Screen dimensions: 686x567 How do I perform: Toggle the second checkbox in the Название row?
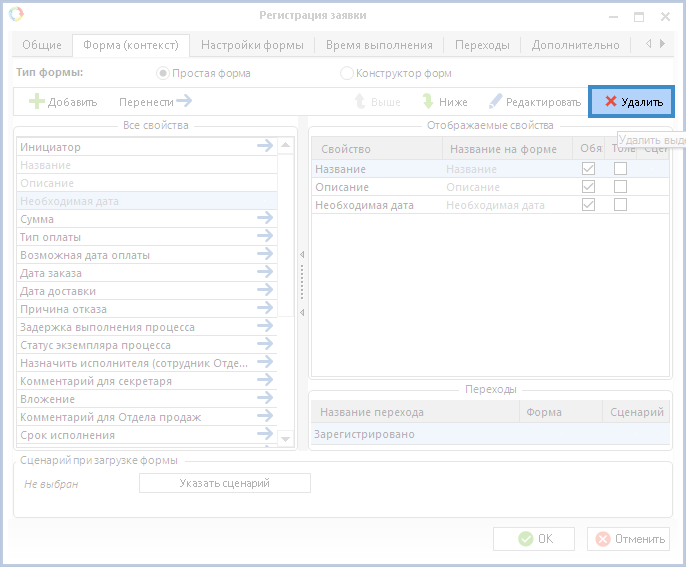coord(620,169)
